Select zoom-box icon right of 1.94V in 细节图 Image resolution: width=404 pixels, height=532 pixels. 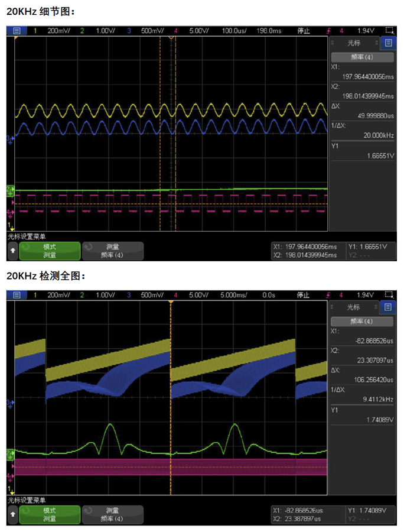389,30
